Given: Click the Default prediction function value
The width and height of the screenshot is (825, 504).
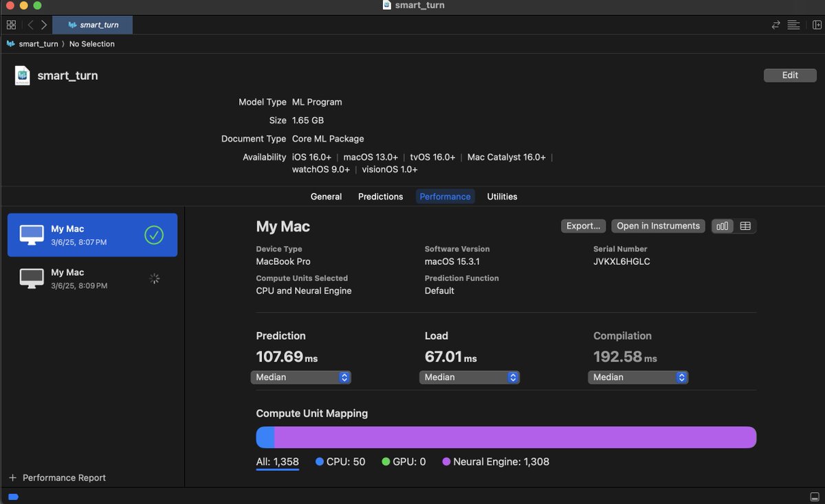Looking at the screenshot, I should click(439, 291).
